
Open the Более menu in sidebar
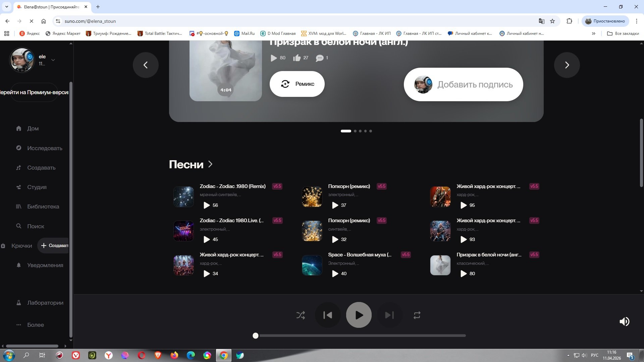(x=35, y=325)
